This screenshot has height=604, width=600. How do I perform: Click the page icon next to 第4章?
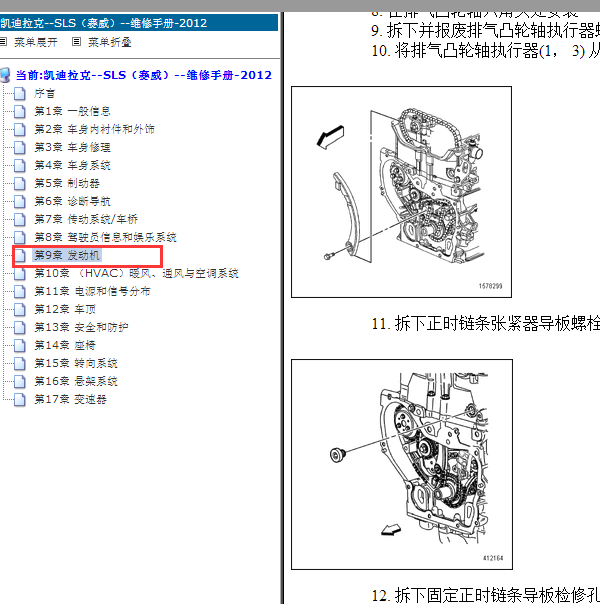tap(20, 166)
